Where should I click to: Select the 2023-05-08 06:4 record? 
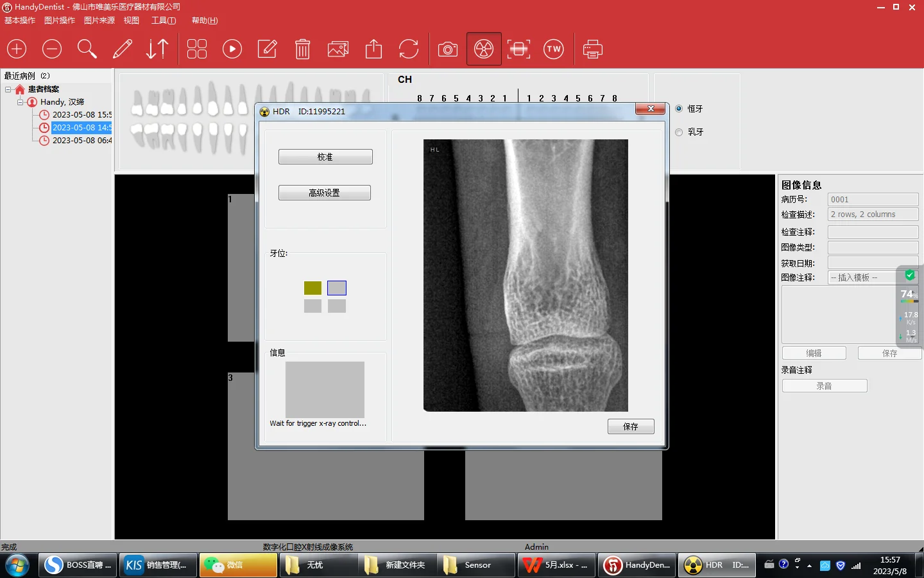82,141
